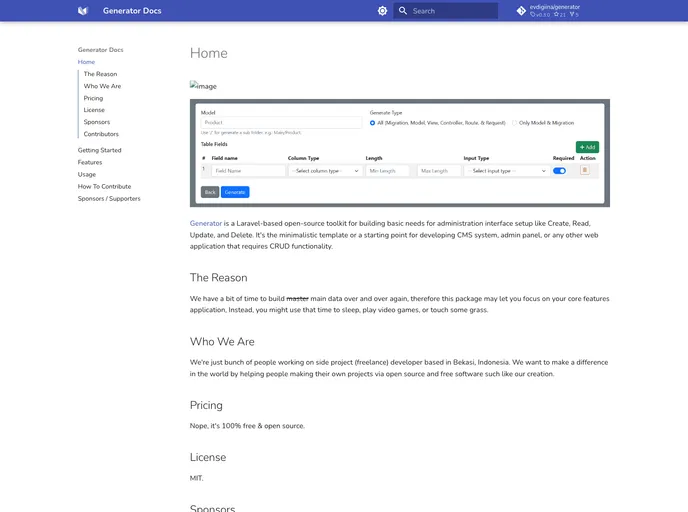Jump to Sponsors in sidebar
This screenshot has height=512, width=688.
97,122
